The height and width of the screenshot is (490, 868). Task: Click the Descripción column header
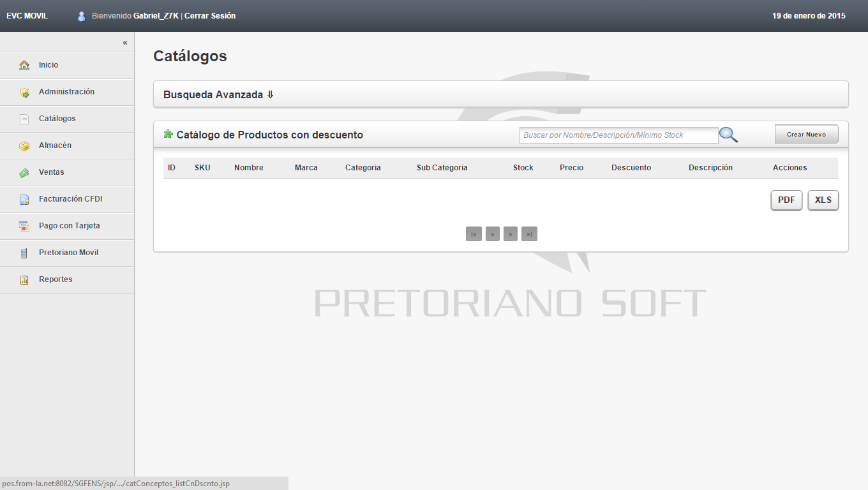point(710,168)
